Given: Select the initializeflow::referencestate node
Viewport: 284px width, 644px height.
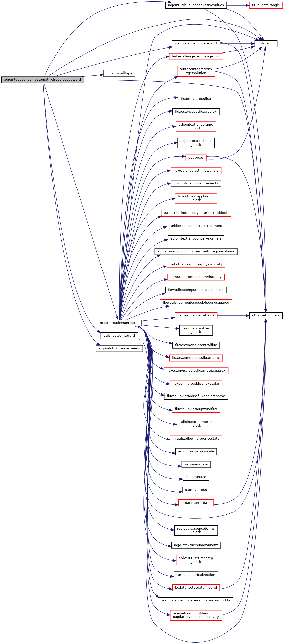Looking at the screenshot, I should pyautogui.click(x=196, y=439).
